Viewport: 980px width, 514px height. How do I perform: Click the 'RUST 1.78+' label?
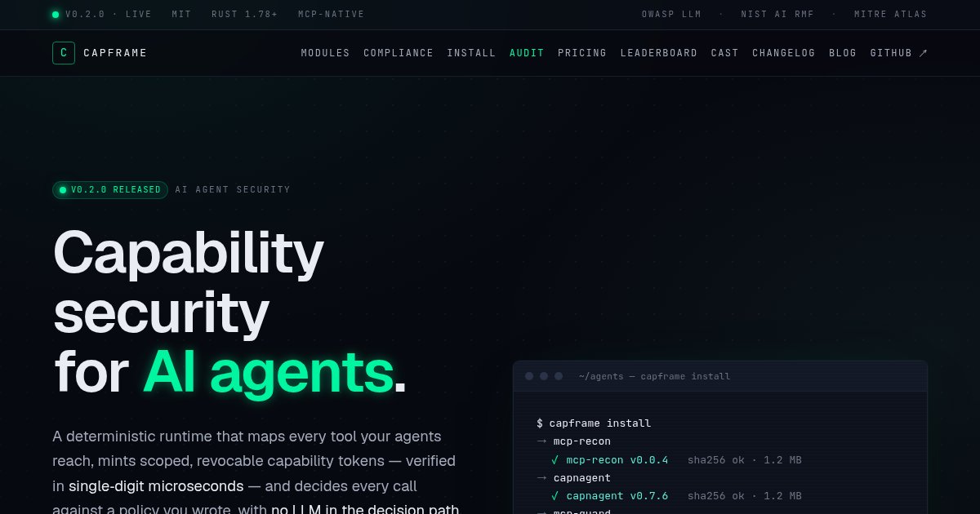[x=244, y=15]
